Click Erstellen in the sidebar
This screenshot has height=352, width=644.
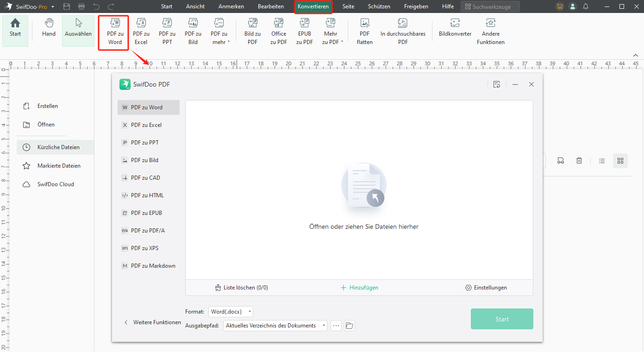pyautogui.click(x=48, y=106)
